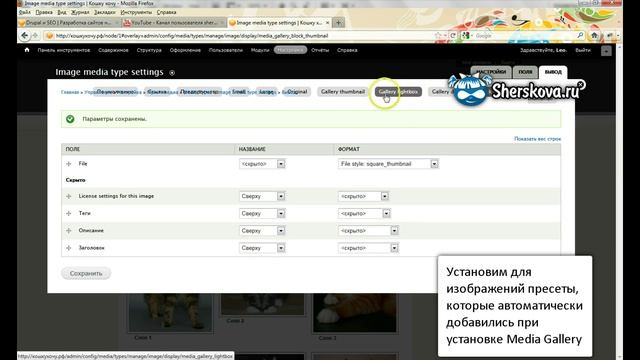Screen dimensions: 640x360
Task: Open a new browser tab with plus button
Action: tap(338, 23)
